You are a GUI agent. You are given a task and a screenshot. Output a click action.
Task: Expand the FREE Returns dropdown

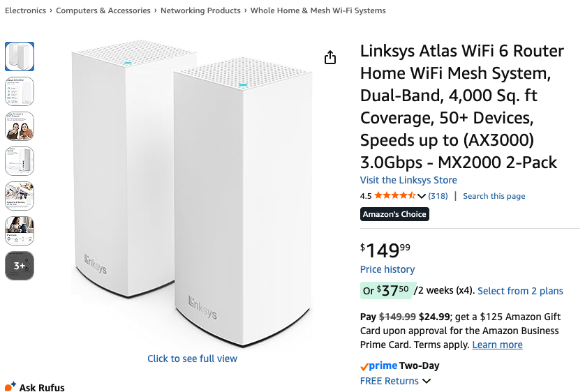click(x=427, y=382)
